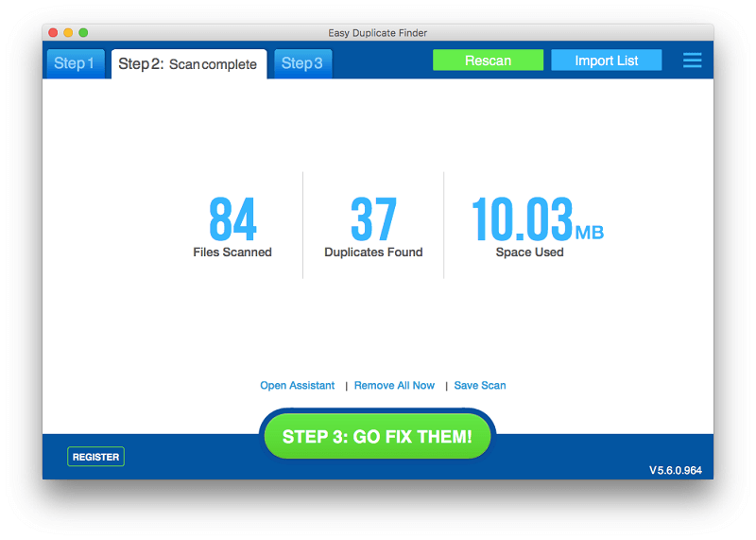Choose the Remove All Now link
Screen dimensions: 756x540
[x=394, y=385]
